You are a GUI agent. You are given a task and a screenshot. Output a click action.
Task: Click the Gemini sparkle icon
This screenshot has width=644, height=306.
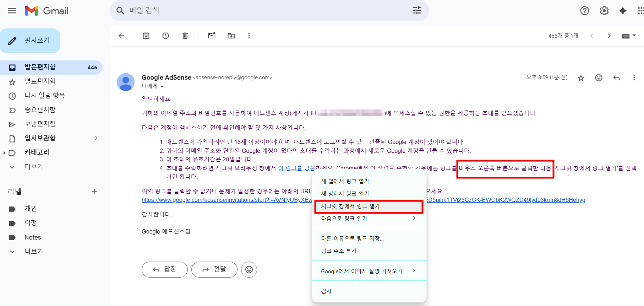(623, 11)
